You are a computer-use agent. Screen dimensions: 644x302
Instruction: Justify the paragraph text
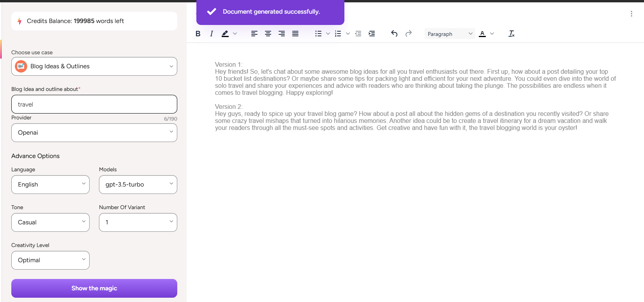coord(295,34)
